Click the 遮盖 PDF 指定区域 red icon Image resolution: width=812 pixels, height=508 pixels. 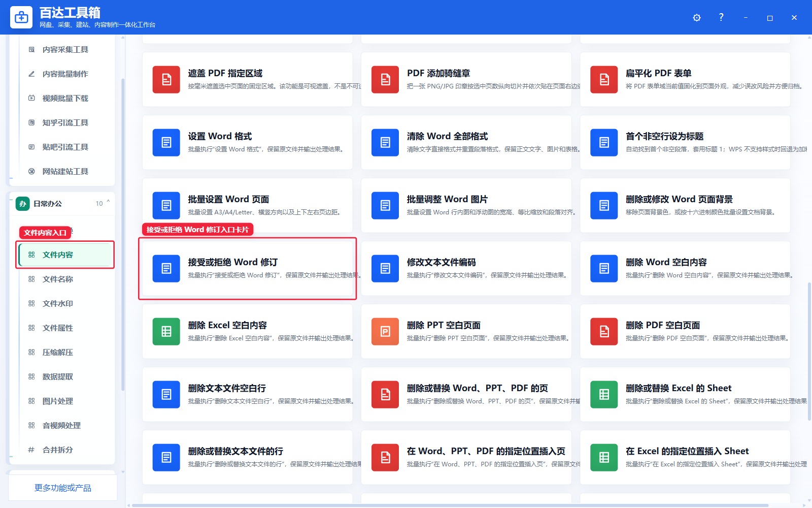click(166, 79)
